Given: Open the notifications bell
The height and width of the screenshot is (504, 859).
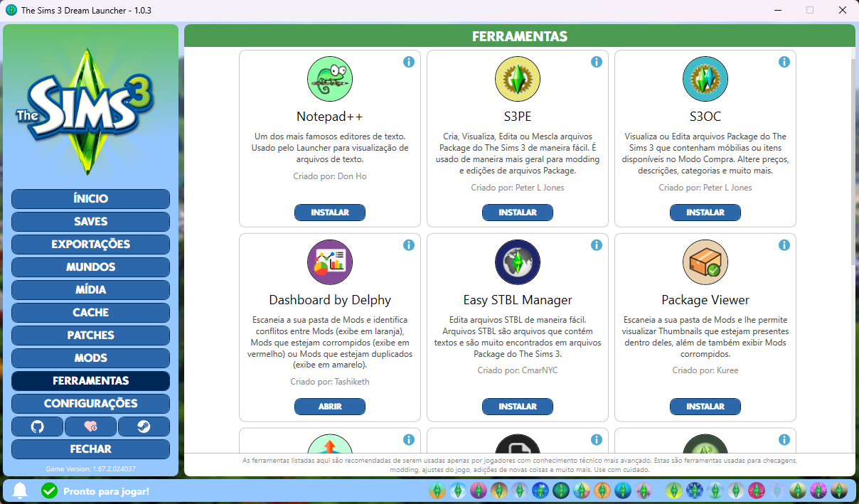Looking at the screenshot, I should [20, 490].
